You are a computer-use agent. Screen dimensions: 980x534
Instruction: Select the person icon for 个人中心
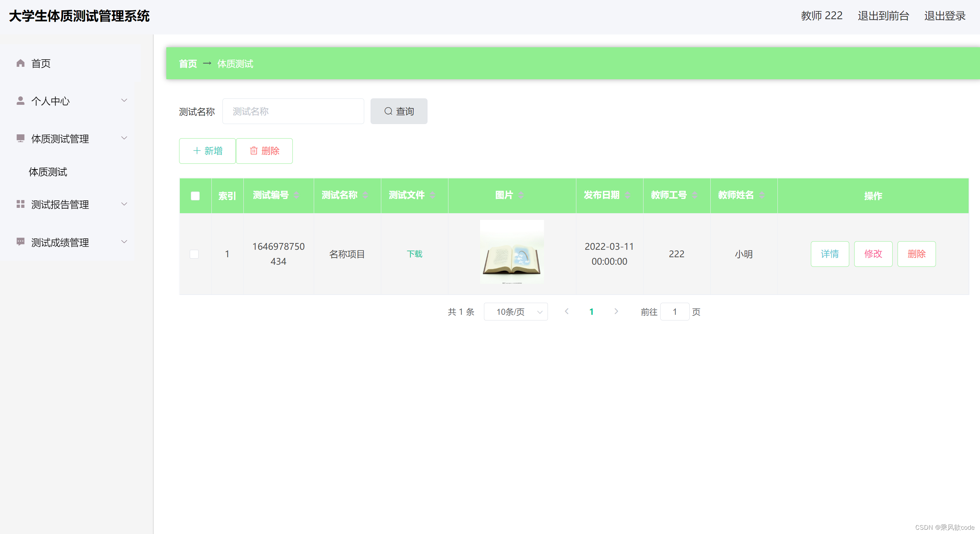pyautogui.click(x=20, y=101)
